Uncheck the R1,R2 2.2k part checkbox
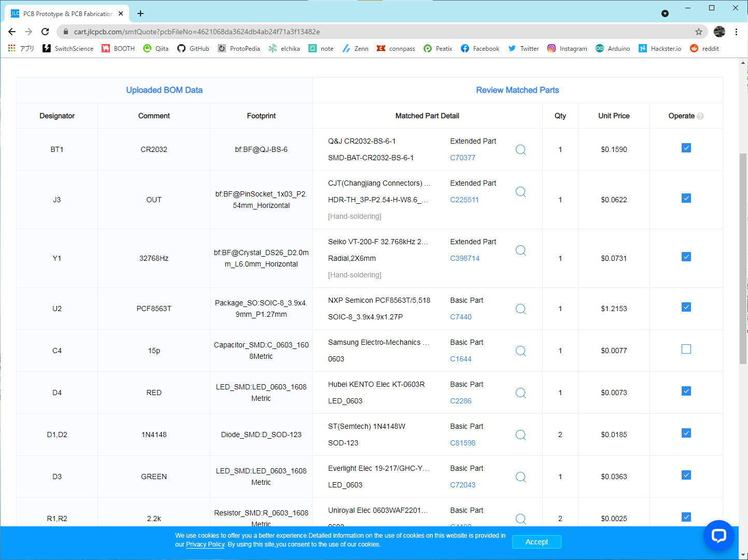748x560 pixels. click(686, 517)
